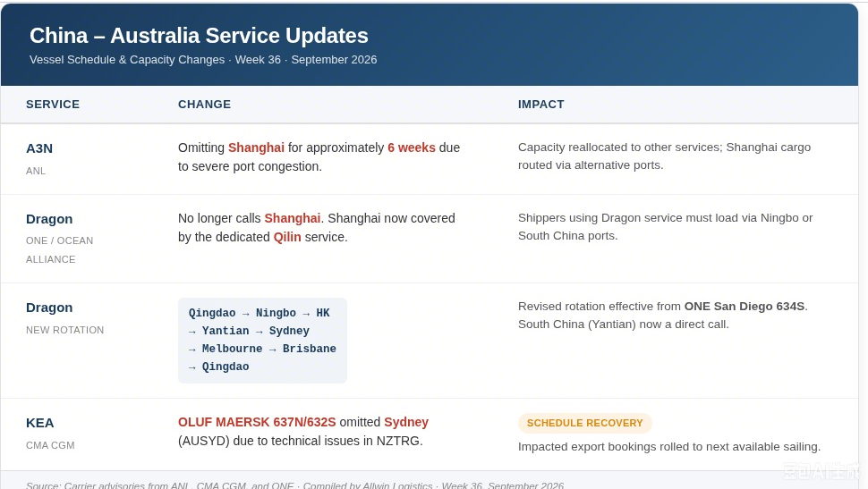Click the Qingdao → Ningbo → HK line
The width and height of the screenshot is (868, 489).
coord(260,313)
